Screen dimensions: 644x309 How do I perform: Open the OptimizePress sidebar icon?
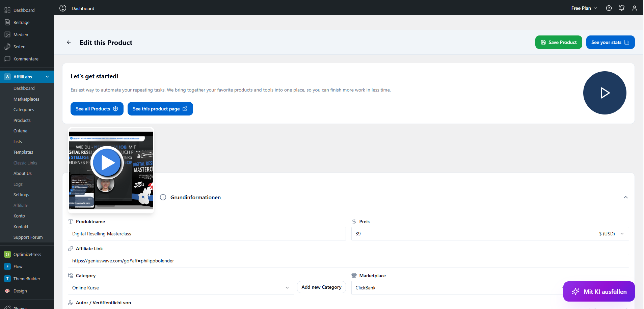click(7, 254)
